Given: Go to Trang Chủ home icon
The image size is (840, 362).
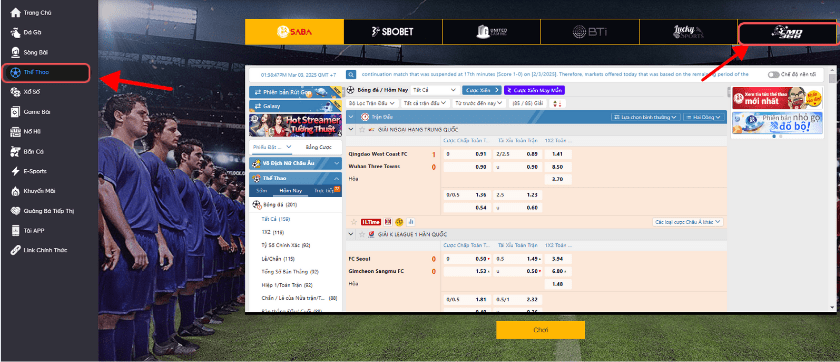Looking at the screenshot, I should click(x=16, y=12).
